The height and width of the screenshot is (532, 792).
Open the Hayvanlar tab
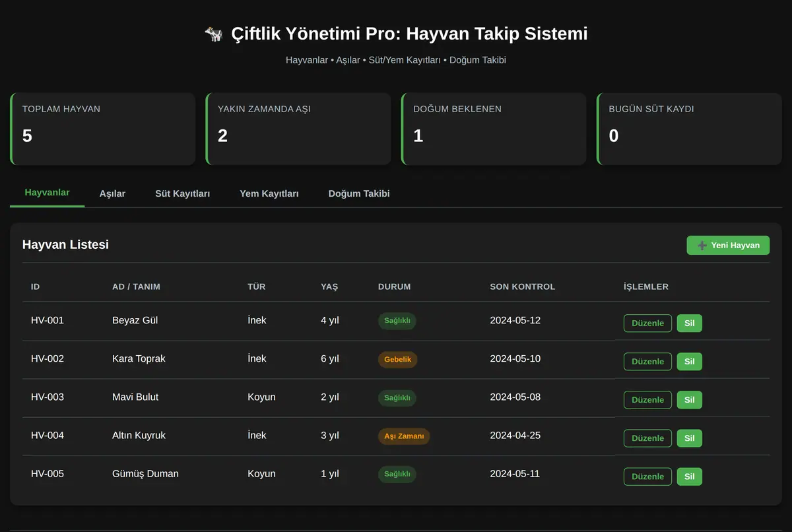47,193
